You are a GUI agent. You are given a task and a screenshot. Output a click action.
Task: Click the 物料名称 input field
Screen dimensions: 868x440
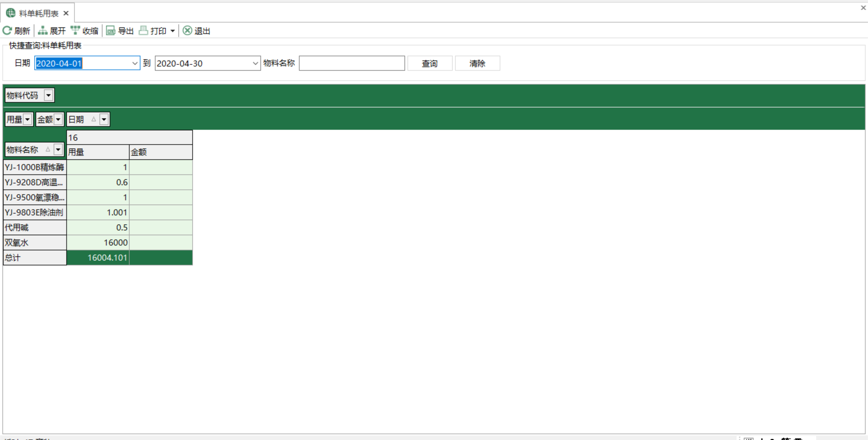(352, 63)
